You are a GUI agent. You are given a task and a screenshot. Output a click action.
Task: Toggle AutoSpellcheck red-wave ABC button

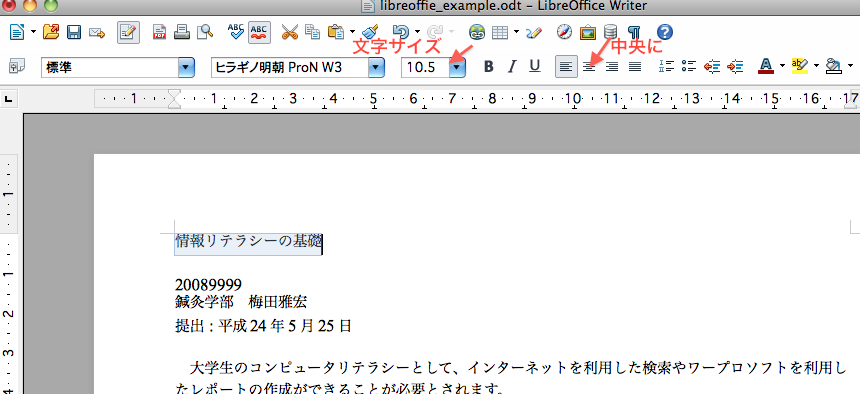tap(258, 32)
